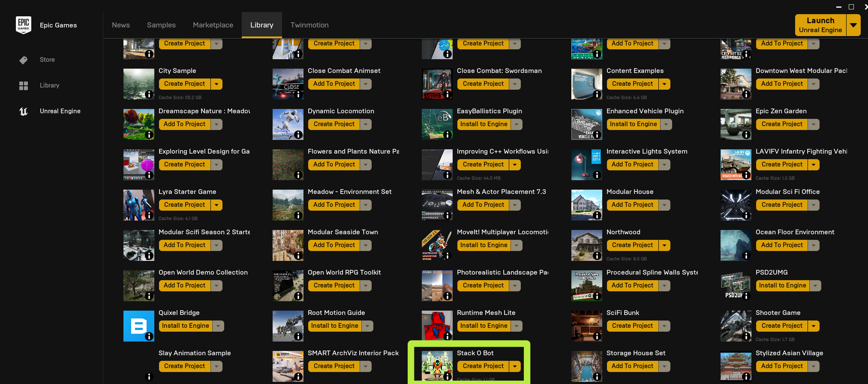
Task: Click info icon on Root Motion Guide
Action: click(298, 336)
